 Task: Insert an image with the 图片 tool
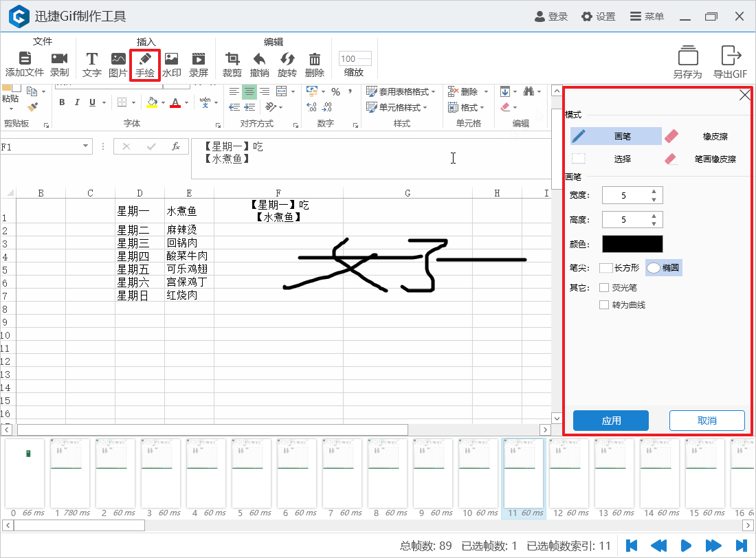[118, 60]
